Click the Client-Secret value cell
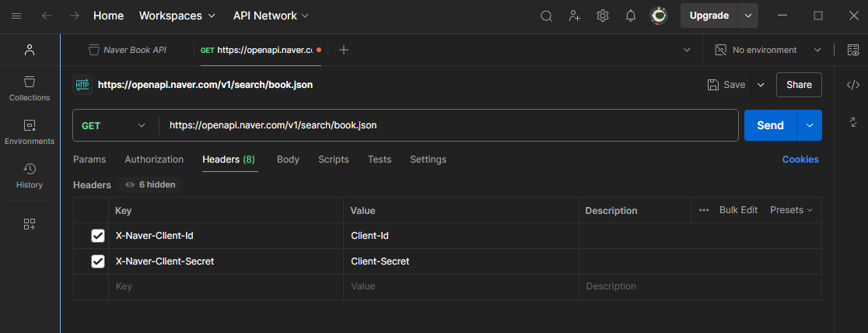The width and height of the screenshot is (868, 333). pos(460,261)
